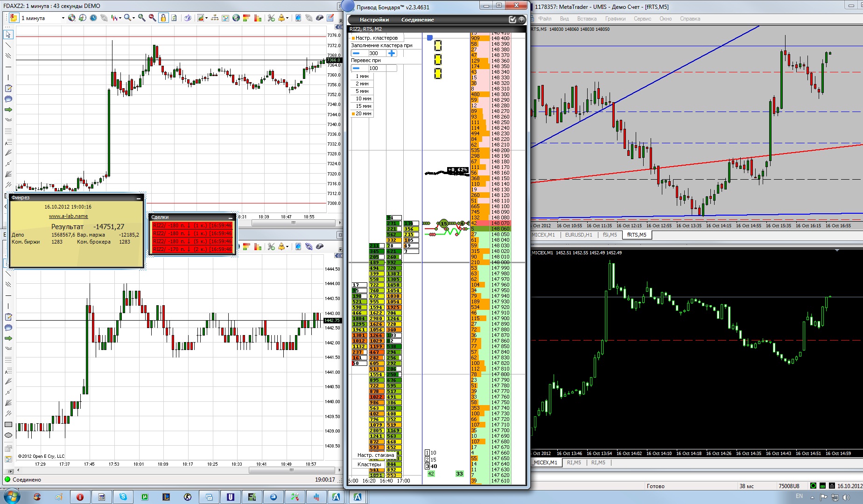This screenshot has width=863, height=504.
Task: Open the Файл menu in MetaTrader
Action: 545,19
